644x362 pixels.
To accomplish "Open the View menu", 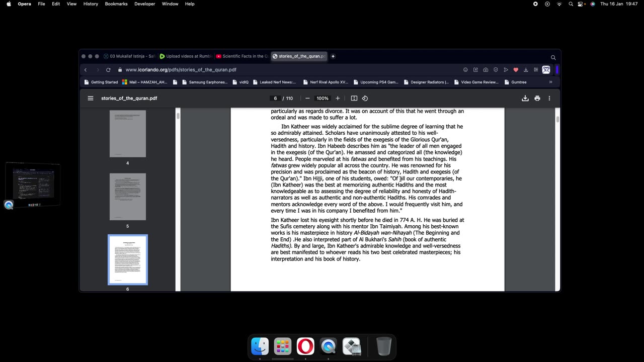I will click(x=72, y=4).
